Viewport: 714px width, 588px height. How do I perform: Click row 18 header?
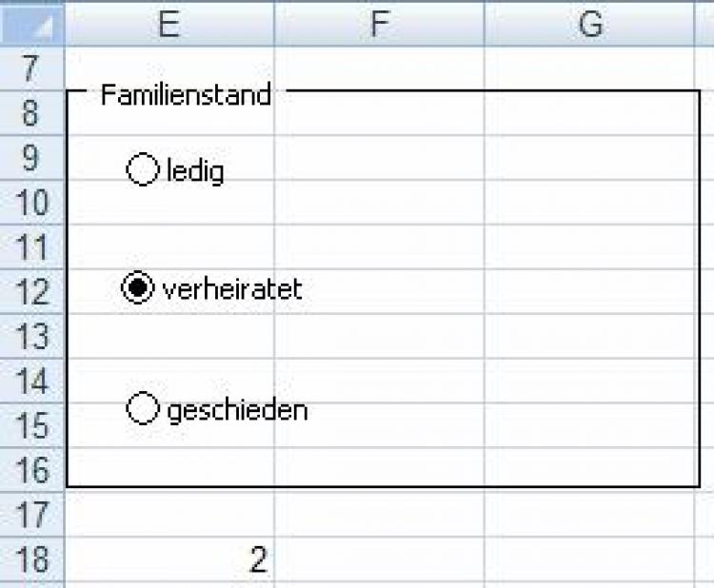click(x=32, y=559)
